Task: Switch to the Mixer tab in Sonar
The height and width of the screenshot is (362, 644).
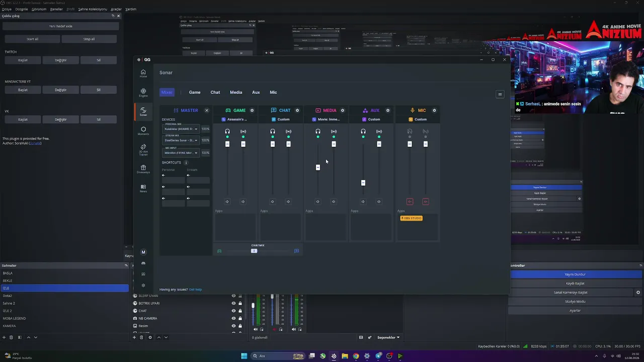Action: coord(167,92)
